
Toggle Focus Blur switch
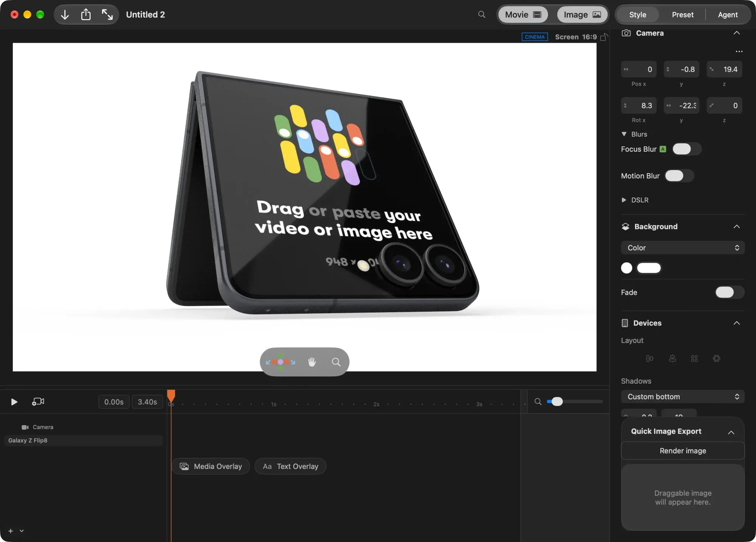click(687, 149)
